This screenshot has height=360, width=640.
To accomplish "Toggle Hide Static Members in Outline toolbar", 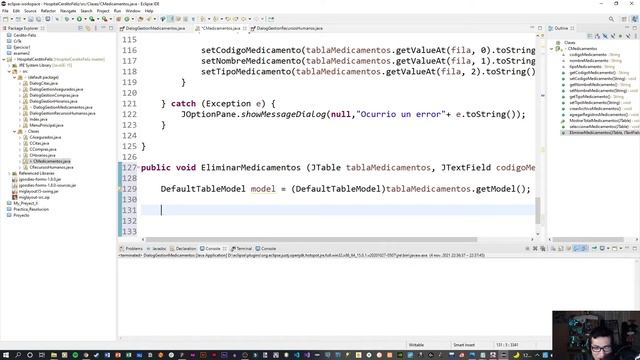I will [x=613, y=36].
